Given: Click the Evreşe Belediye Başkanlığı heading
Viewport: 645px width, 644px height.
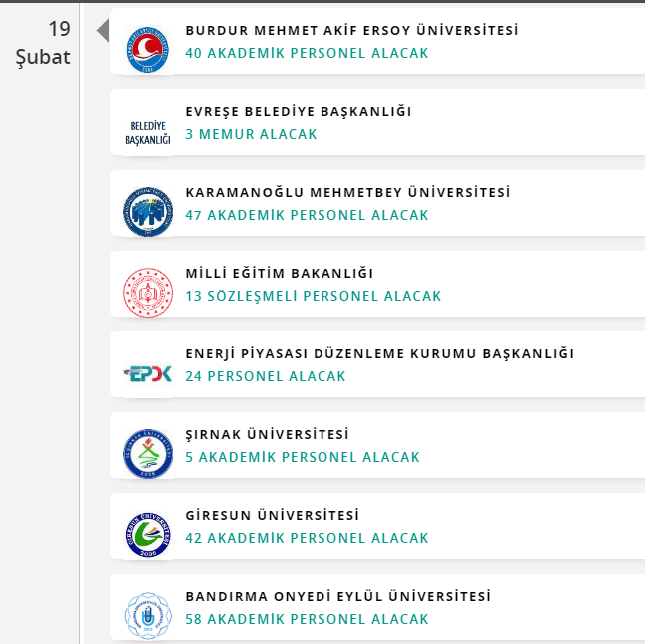Looking at the screenshot, I should tap(299, 112).
